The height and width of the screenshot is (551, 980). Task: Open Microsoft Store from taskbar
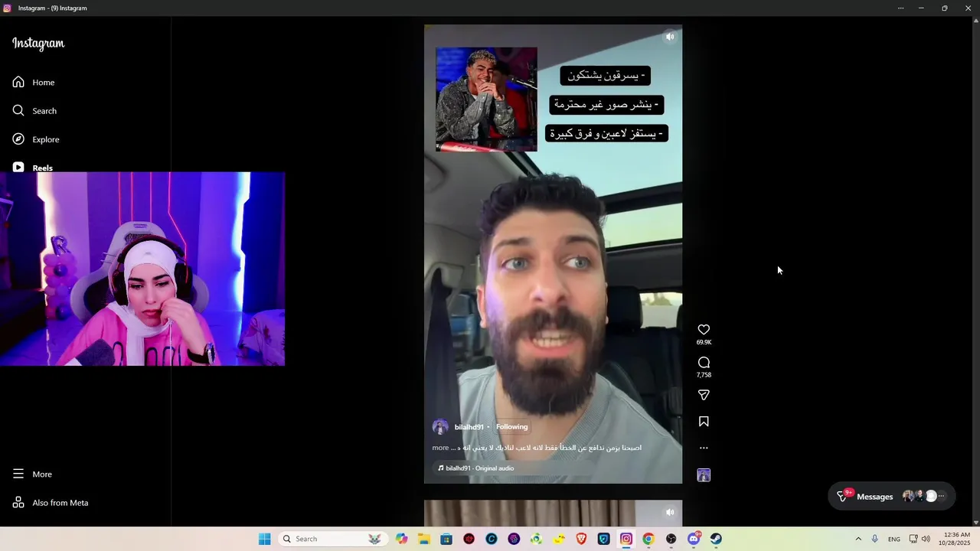coord(446,539)
